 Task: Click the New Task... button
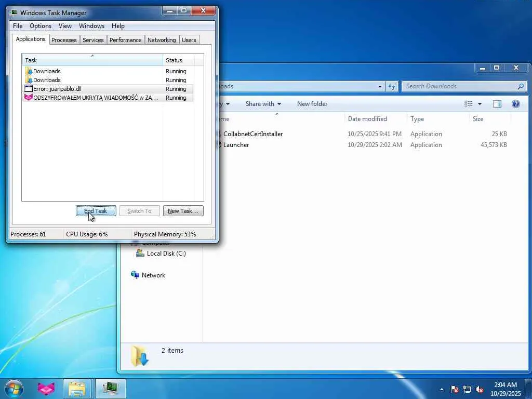point(183,211)
